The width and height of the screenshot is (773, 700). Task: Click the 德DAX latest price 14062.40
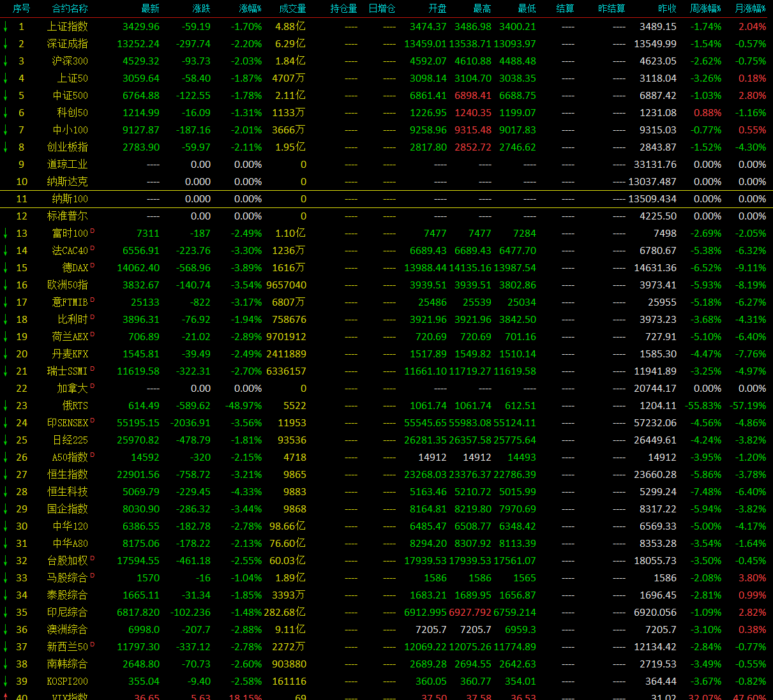(139, 268)
